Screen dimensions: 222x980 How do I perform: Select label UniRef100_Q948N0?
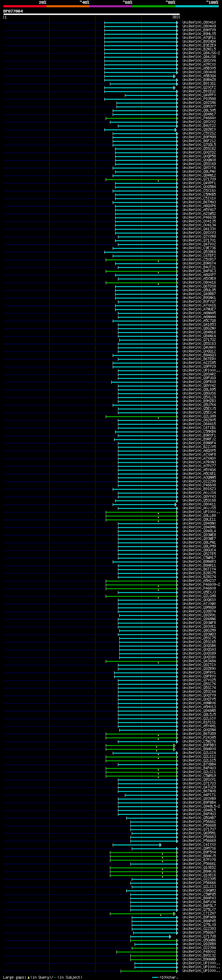(199, 524)
